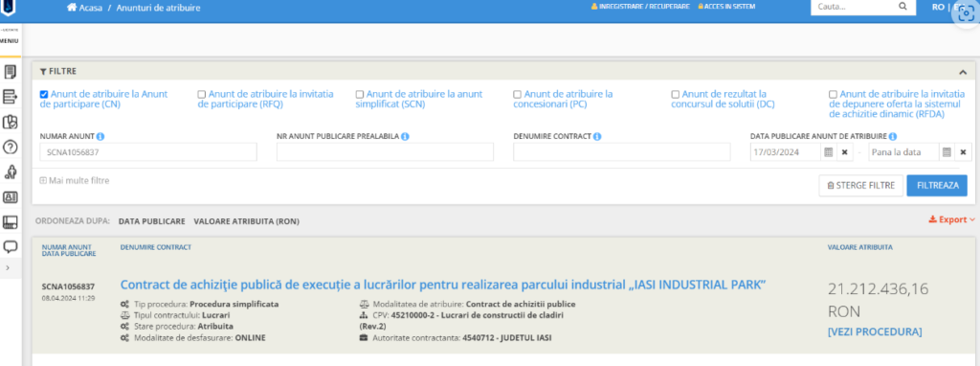Image resolution: width=980 pixels, height=366 pixels.
Task: Check Anunt de atribuire sistem dinamic (RFDA)
Action: 833,95
